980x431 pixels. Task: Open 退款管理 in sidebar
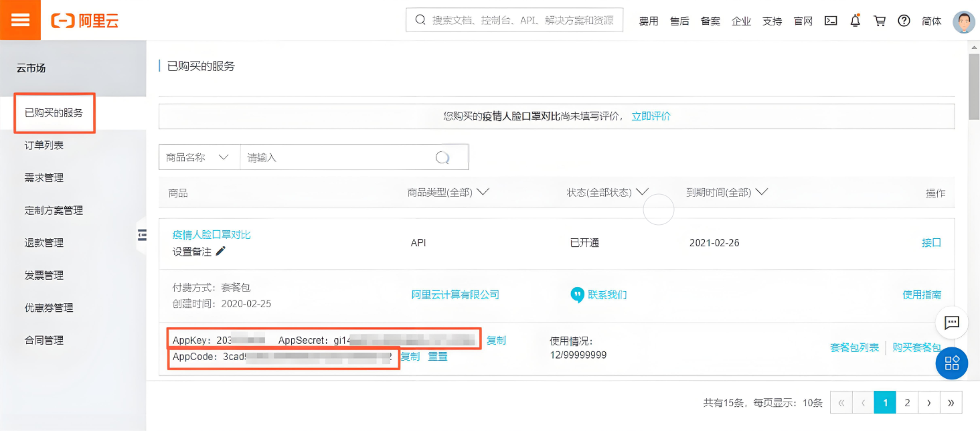click(x=44, y=242)
